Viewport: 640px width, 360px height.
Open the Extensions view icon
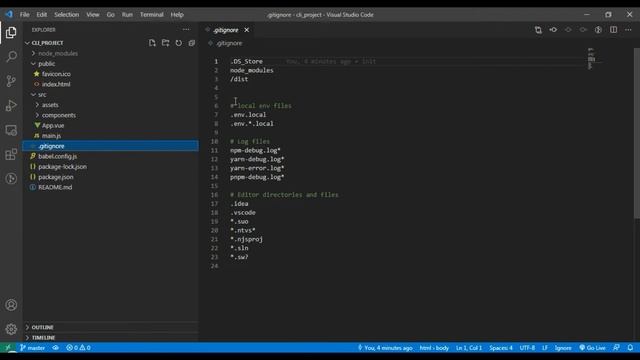11,154
